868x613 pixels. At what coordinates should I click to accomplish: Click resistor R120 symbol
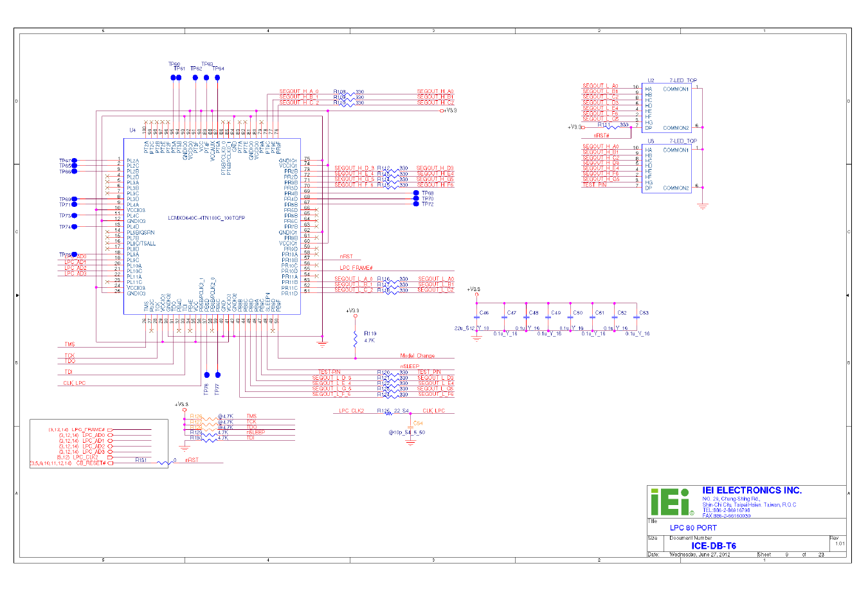click(x=390, y=374)
